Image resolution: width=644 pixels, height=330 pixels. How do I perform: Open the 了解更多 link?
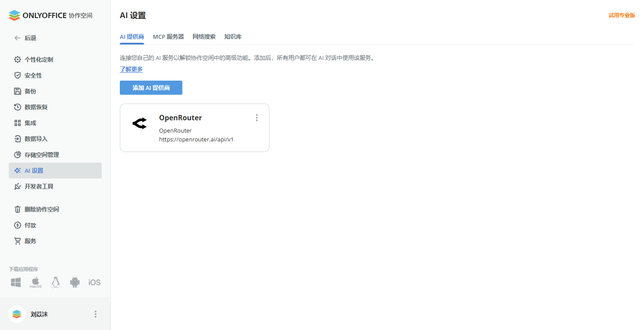tap(131, 69)
